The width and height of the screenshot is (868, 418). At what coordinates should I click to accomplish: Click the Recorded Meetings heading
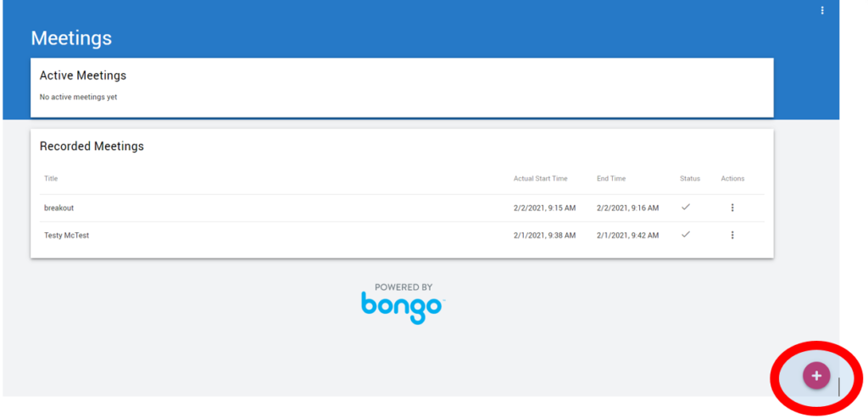tap(92, 146)
